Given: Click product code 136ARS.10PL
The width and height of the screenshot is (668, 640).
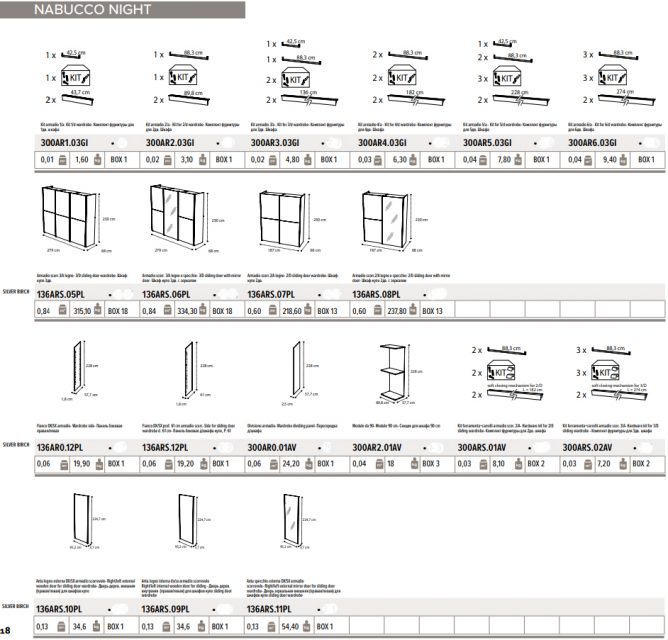Looking at the screenshot, I should (x=62, y=609).
